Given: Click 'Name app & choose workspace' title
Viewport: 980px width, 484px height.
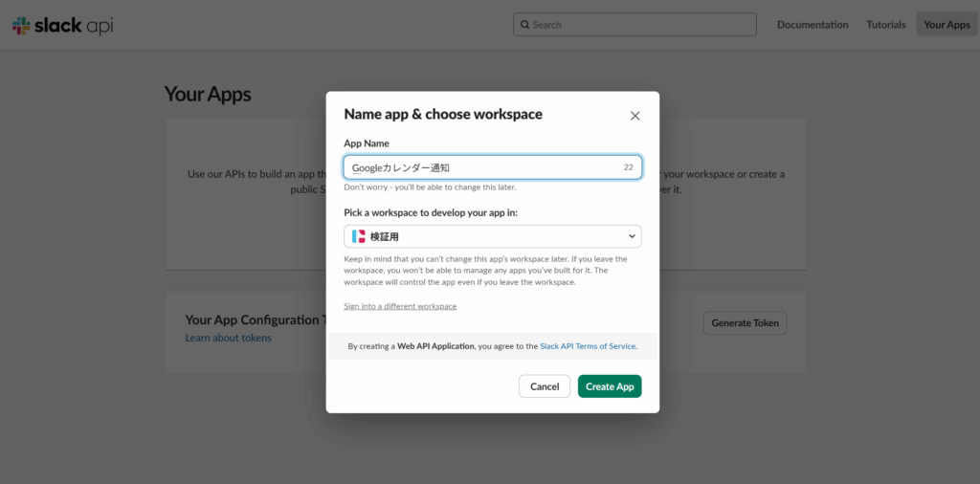Looking at the screenshot, I should pos(443,114).
